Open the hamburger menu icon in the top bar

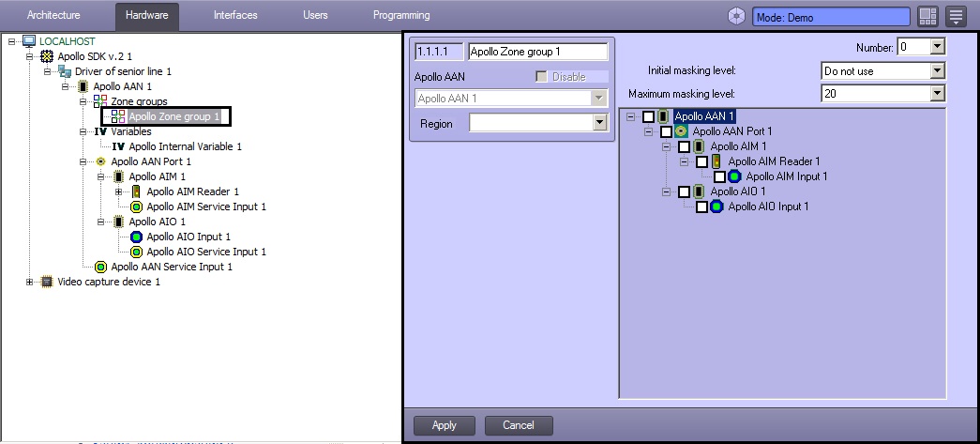pos(957,17)
